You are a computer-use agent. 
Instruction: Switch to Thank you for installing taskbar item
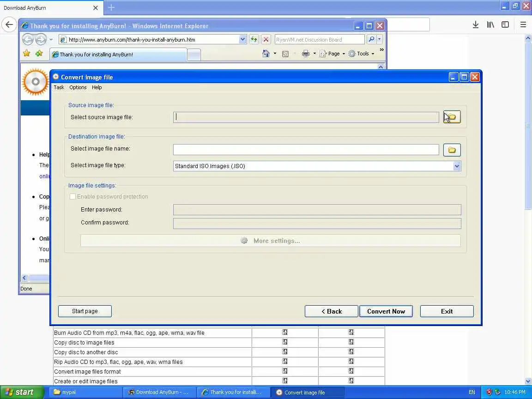pos(234,392)
